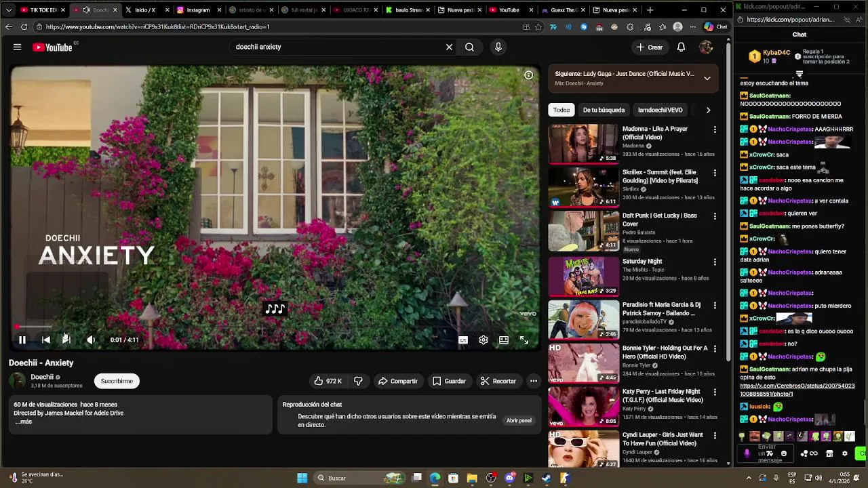Switch to the Guess The Game browser tab

564,10
